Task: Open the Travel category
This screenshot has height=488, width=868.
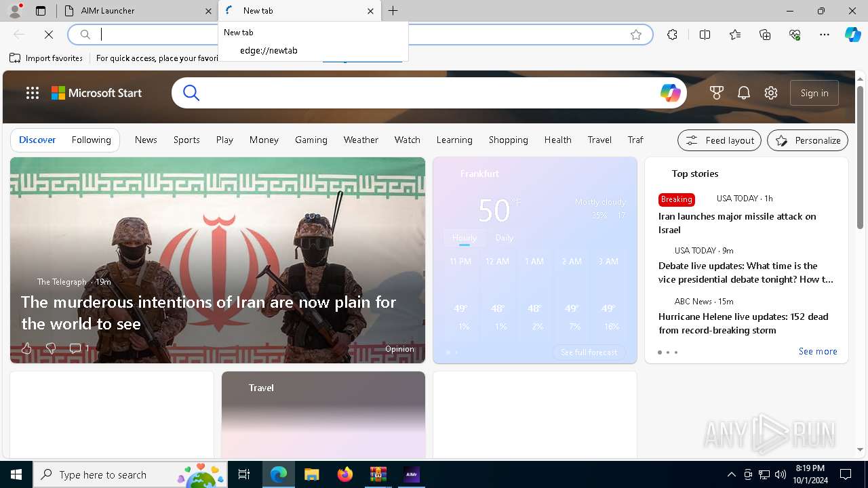Action: (599, 140)
